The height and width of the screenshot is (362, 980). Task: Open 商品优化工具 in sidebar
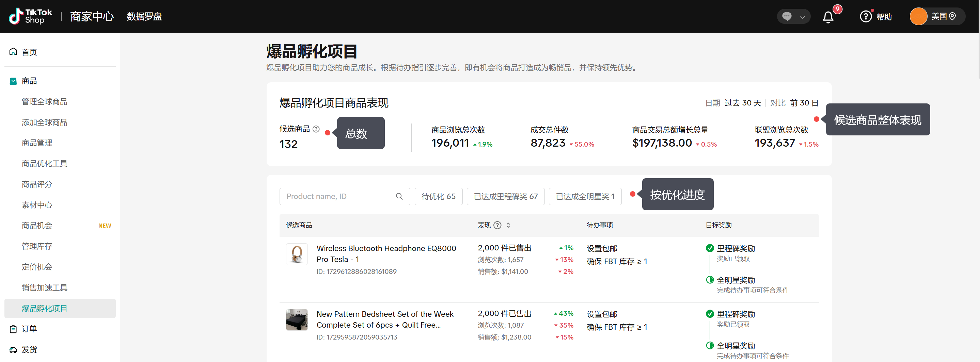(45, 164)
